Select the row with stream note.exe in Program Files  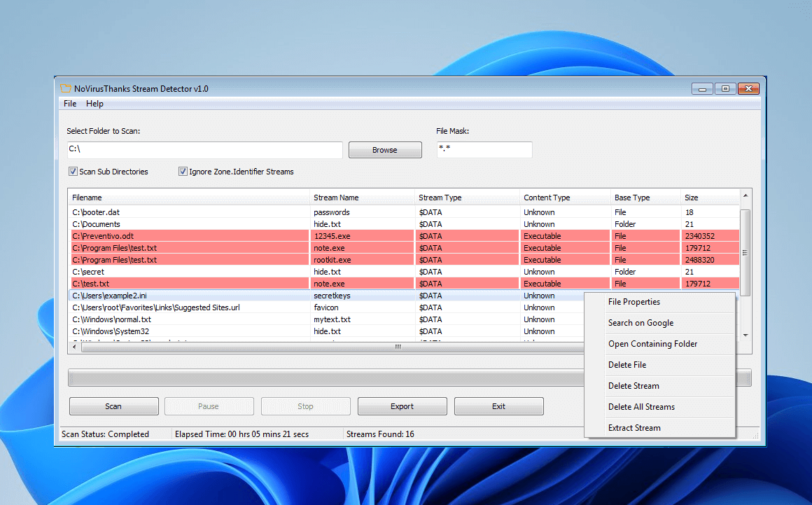(x=403, y=248)
